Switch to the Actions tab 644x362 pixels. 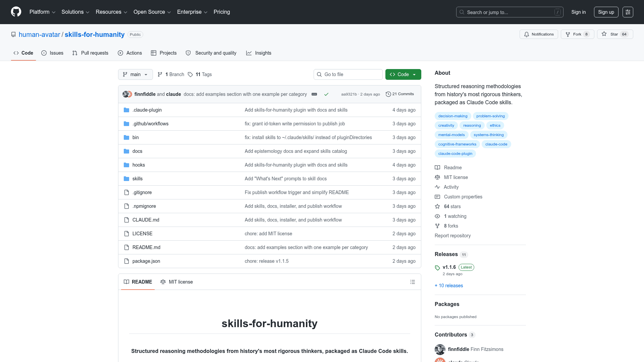click(130, 53)
